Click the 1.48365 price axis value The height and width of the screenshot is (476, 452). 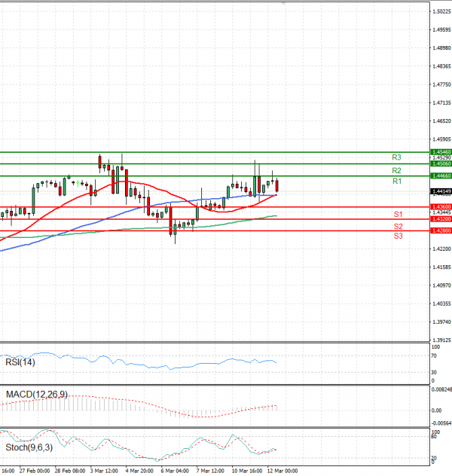coord(441,66)
